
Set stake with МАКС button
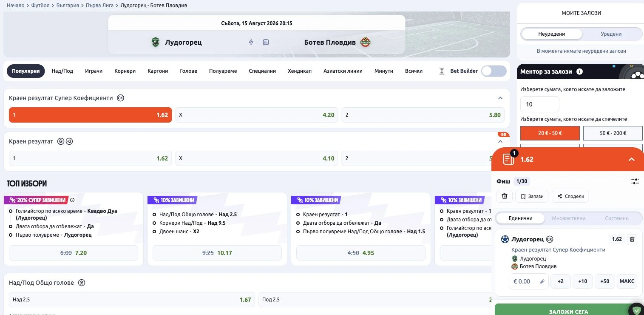(x=627, y=281)
